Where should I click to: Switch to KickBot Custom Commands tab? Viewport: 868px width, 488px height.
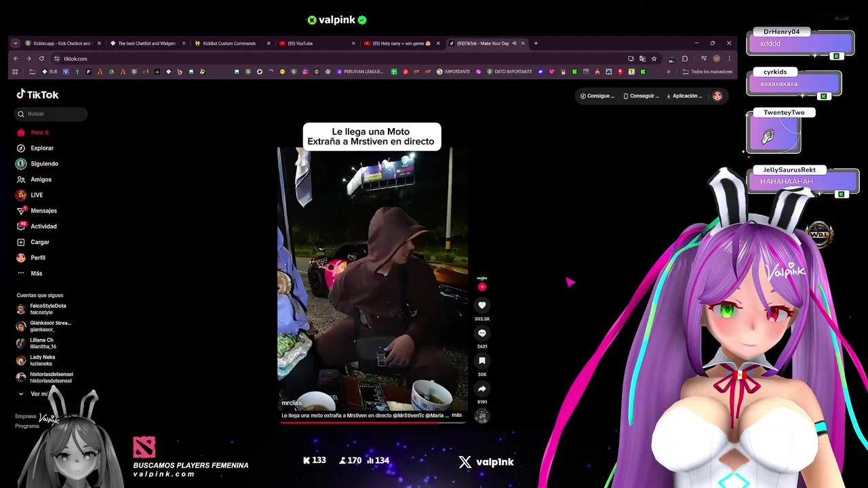pyautogui.click(x=231, y=43)
